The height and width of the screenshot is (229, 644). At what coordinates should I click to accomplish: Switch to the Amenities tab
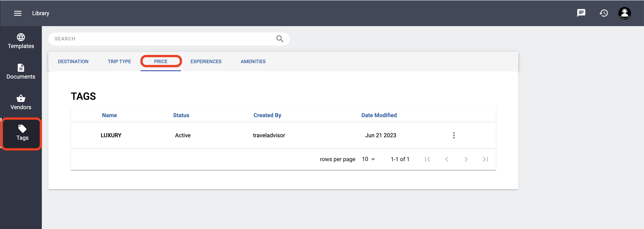tap(253, 61)
